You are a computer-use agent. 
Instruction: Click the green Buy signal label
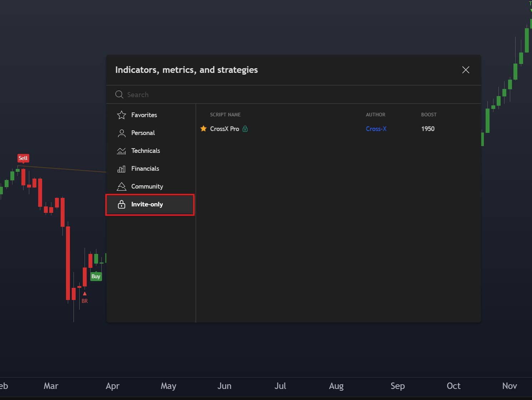96,276
